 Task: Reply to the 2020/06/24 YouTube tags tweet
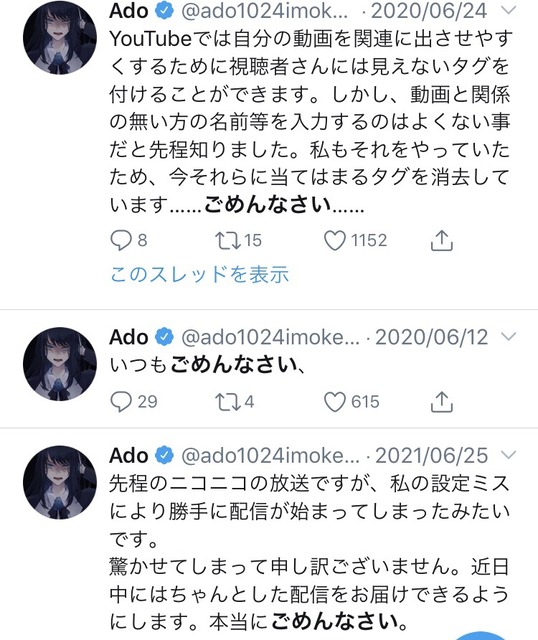tap(121, 240)
